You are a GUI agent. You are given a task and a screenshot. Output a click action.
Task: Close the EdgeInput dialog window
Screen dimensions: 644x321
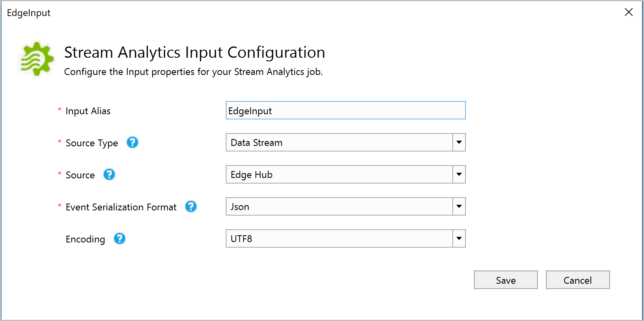[x=629, y=12]
